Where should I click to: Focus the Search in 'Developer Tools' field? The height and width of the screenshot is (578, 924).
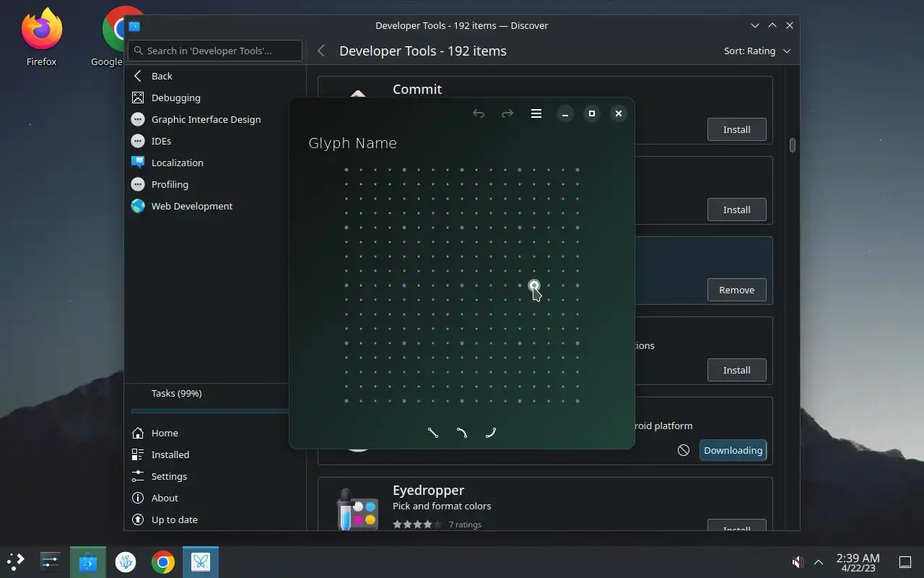(215, 51)
